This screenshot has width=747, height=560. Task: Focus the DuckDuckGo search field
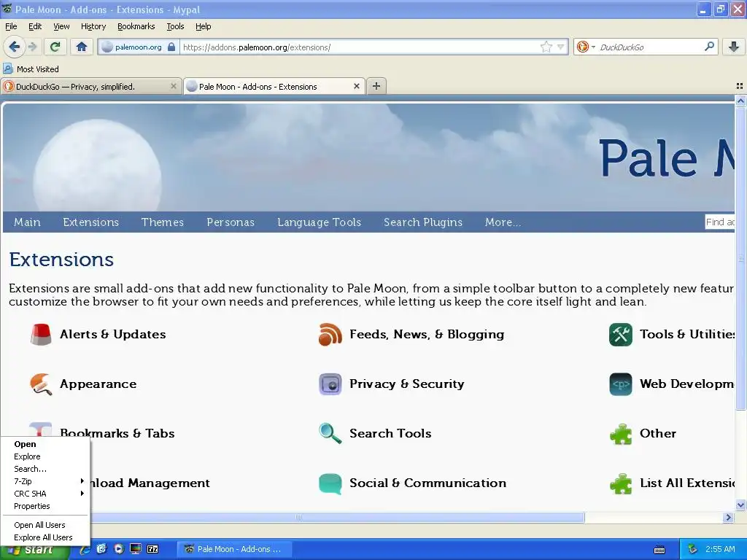click(x=650, y=47)
